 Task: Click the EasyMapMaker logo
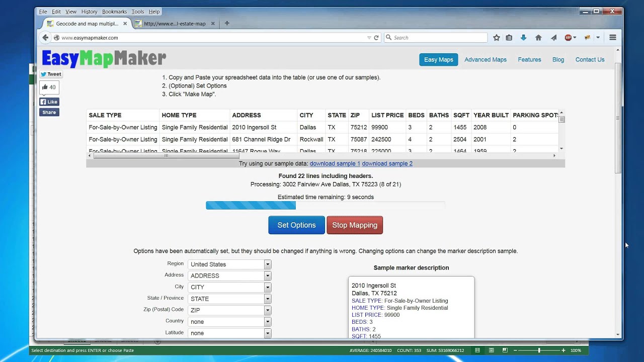click(x=104, y=59)
